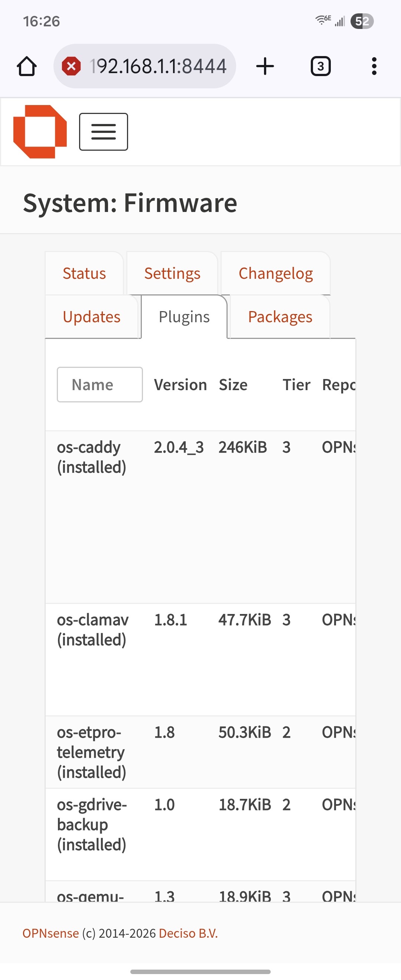Open the tab switcher showing 3 tabs
Image resolution: width=401 pixels, height=980 pixels.
tap(320, 66)
